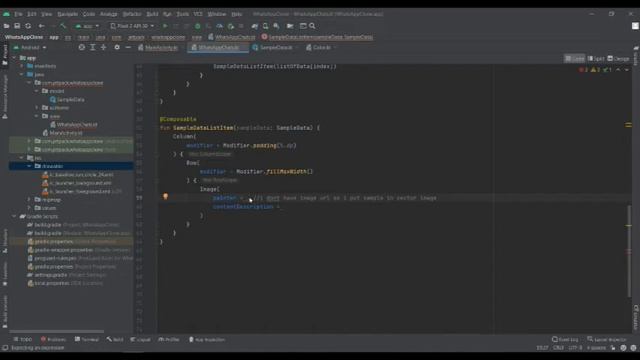Viewport: 640px width, 360px height.
Task: Hide the Project panel with minus icon
Action: pyautogui.click(x=128, y=47)
